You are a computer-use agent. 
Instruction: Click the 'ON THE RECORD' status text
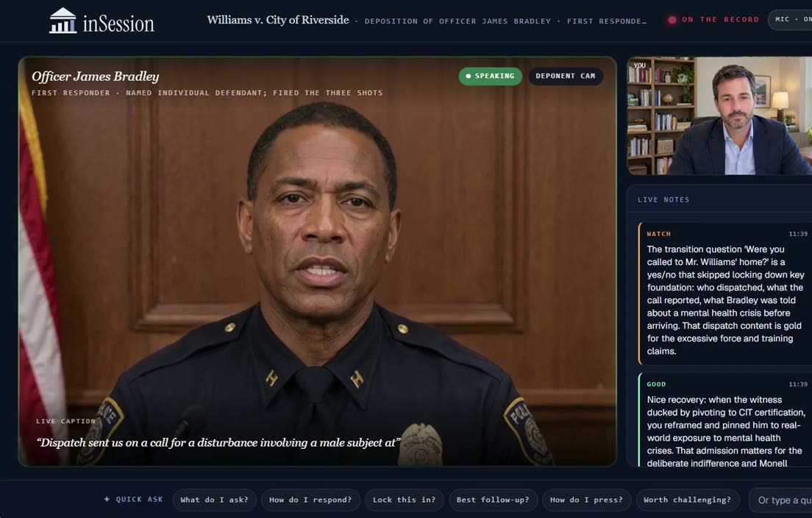coord(720,20)
